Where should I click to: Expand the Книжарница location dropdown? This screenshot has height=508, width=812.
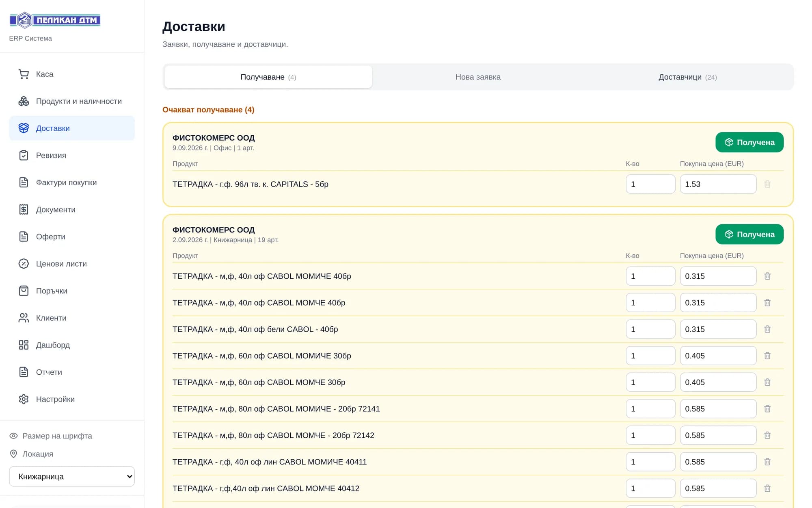72,476
